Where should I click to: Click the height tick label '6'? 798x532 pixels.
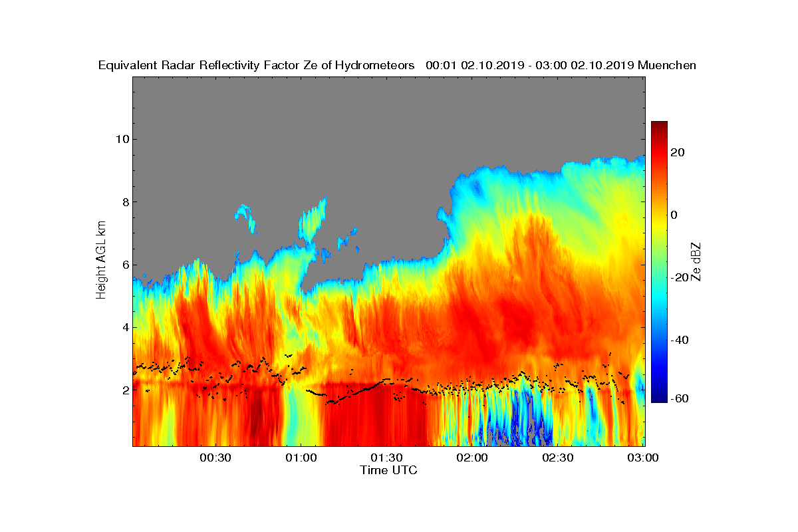[125, 265]
